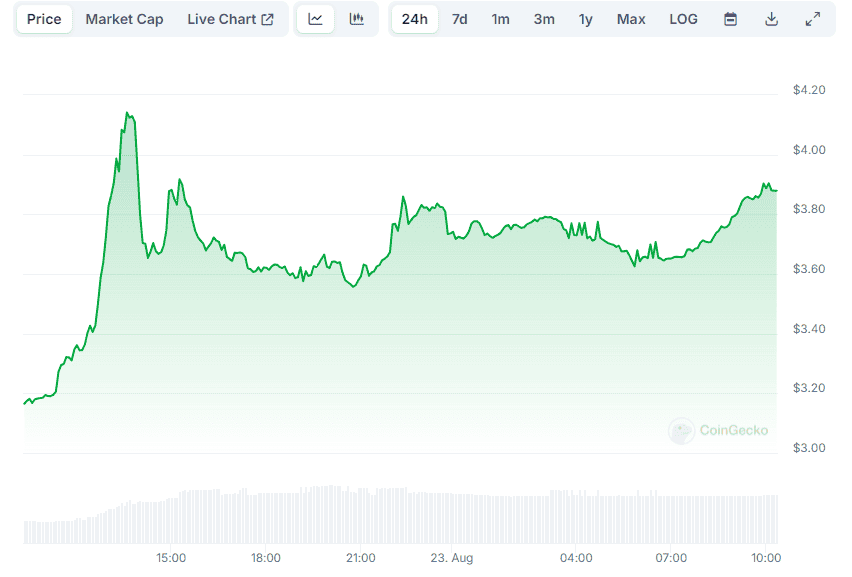
Task: Switch to Market Cap tab
Action: [124, 19]
